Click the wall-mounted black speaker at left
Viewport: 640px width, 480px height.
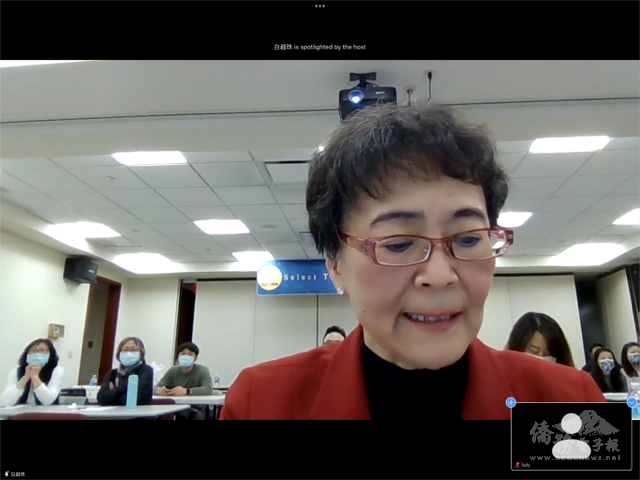80,269
